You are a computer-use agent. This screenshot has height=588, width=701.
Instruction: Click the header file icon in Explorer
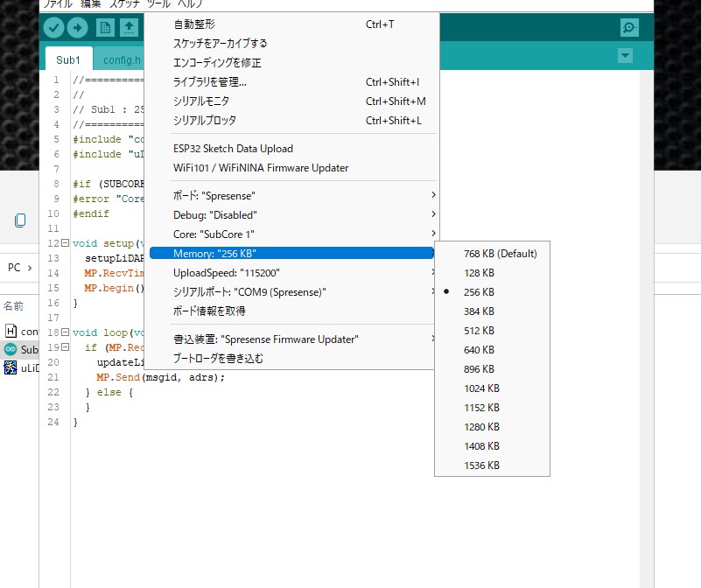[x=11, y=331]
